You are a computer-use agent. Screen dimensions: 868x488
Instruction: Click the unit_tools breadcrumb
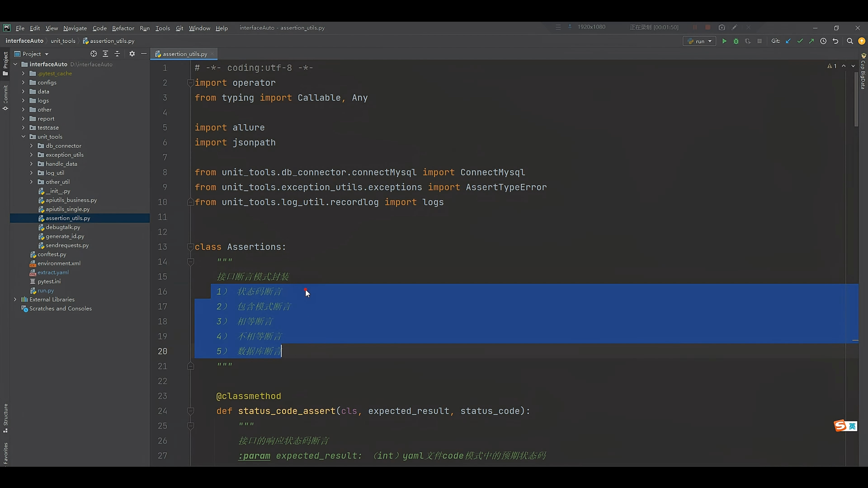coord(63,41)
